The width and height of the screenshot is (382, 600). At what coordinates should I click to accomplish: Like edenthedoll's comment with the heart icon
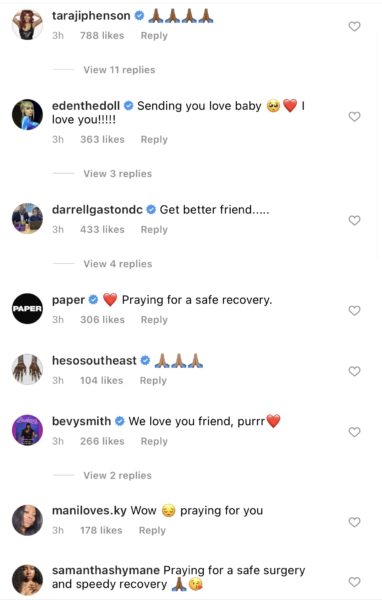click(x=354, y=116)
